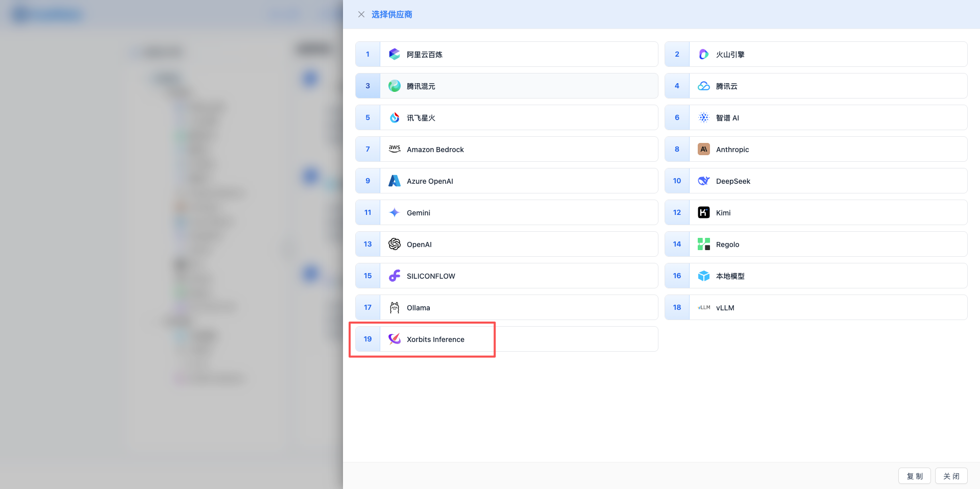Viewport: 980px width, 489px height.
Task: Select the Kimi black K icon
Action: (x=703, y=212)
